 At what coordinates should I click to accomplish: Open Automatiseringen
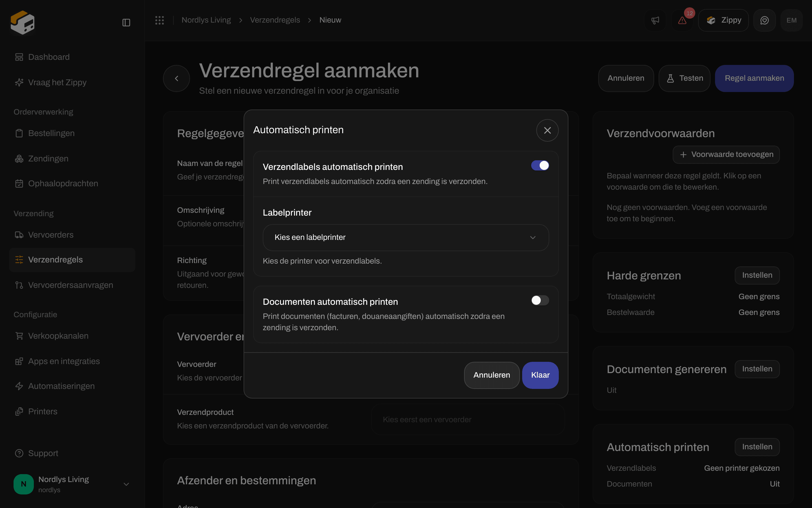pyautogui.click(x=72, y=386)
